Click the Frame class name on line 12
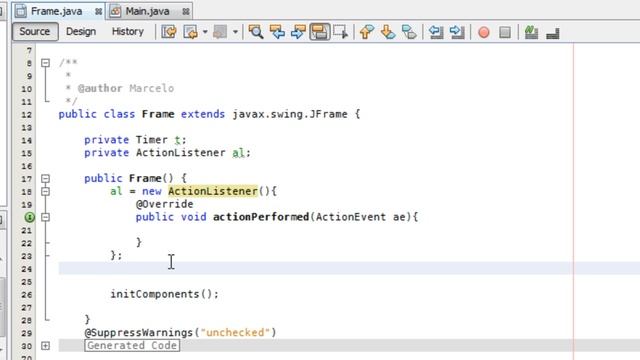This screenshot has height=360, width=640. coord(158,114)
